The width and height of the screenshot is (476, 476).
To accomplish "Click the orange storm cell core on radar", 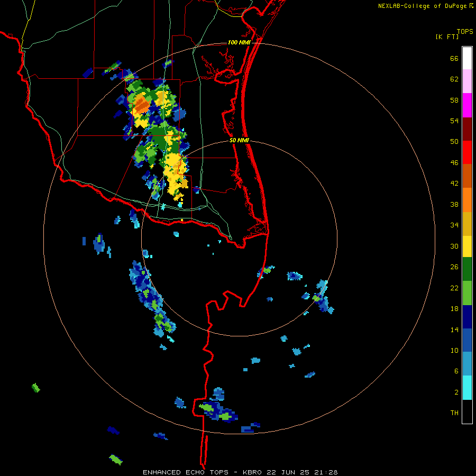I will coord(141,104).
